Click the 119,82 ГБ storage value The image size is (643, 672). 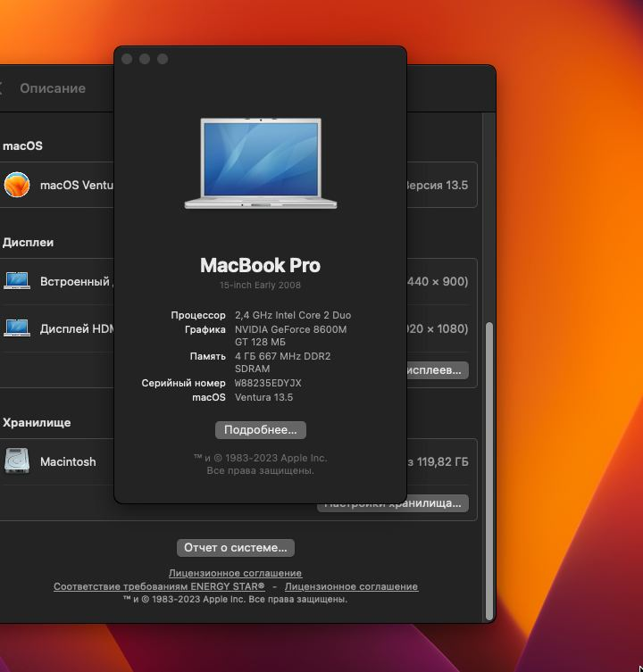pyautogui.click(x=443, y=461)
